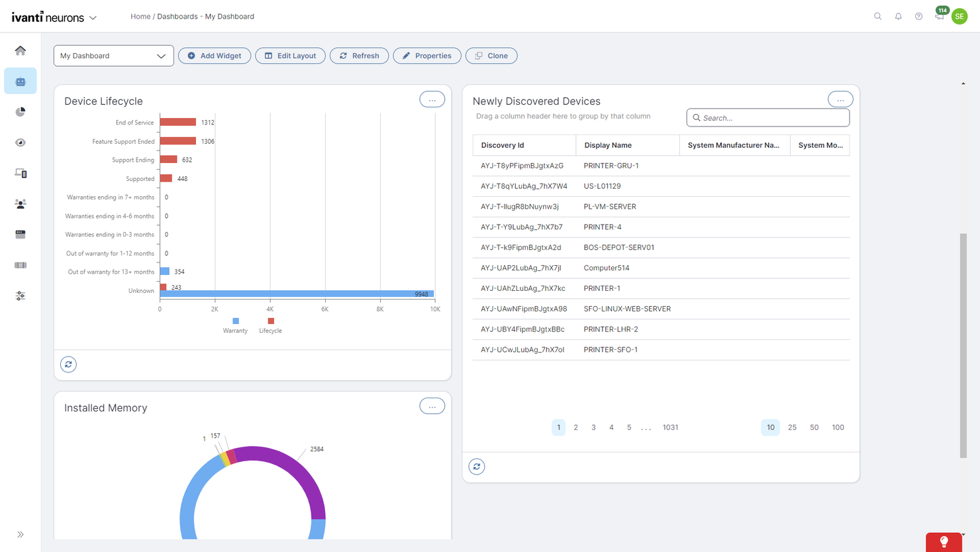The image size is (980, 552).
Task: Open the Home icon in sidebar
Action: 21,50
